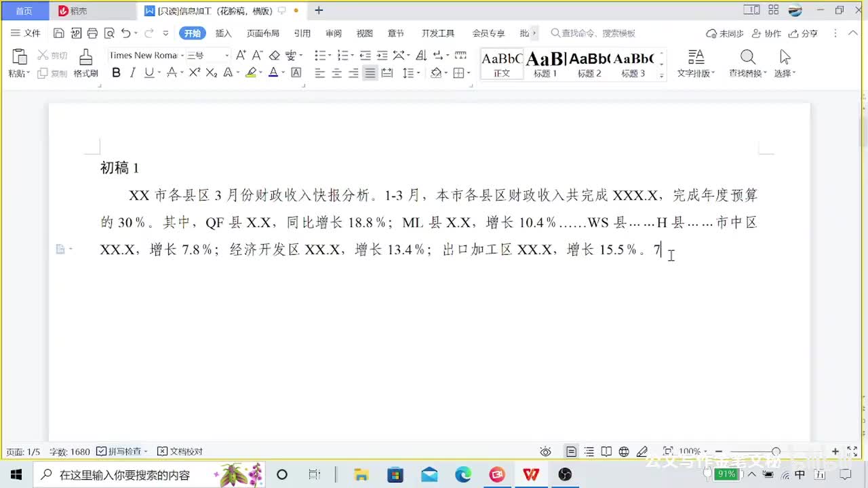Image resolution: width=868 pixels, height=488 pixels.
Task: Expand more ribbon tabs chevron
Action: click(x=534, y=33)
